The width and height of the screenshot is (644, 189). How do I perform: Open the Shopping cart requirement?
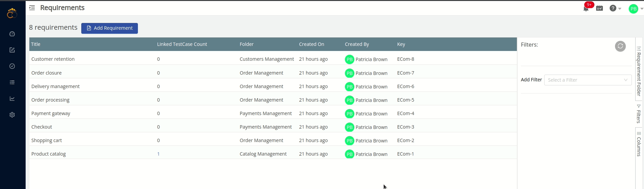point(47,140)
